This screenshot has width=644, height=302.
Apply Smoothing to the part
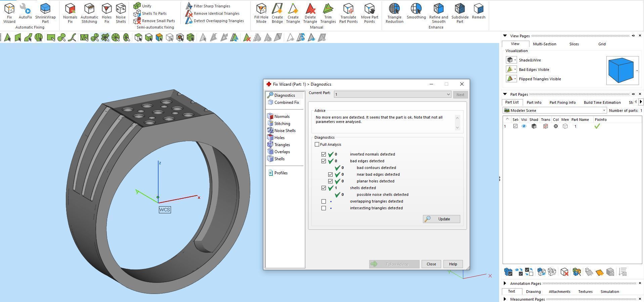(416, 11)
